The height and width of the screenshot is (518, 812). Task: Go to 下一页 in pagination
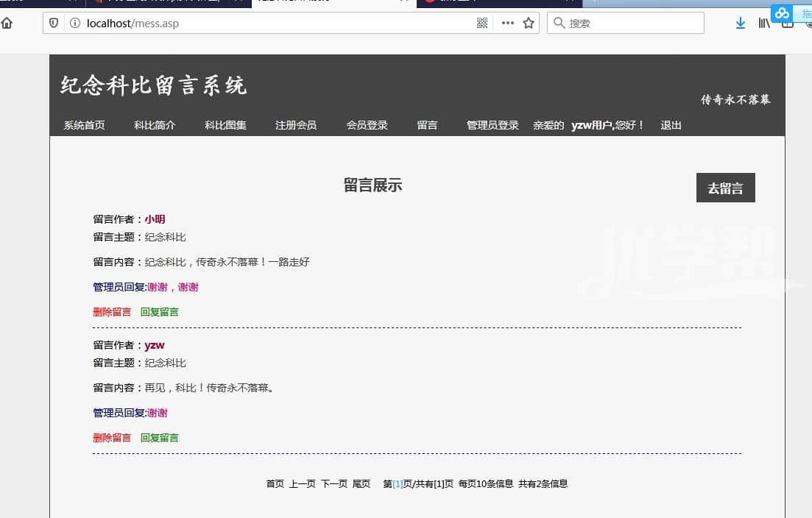pos(333,484)
